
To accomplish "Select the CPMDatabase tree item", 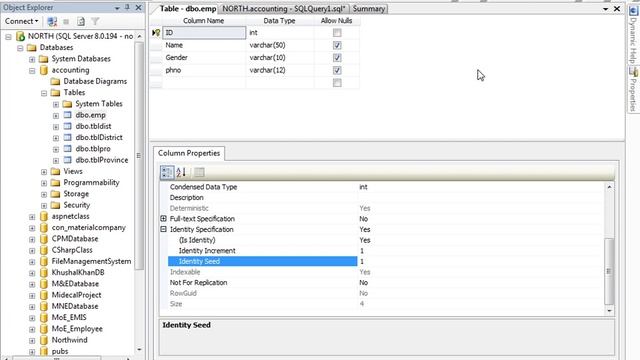I will [x=75, y=239].
